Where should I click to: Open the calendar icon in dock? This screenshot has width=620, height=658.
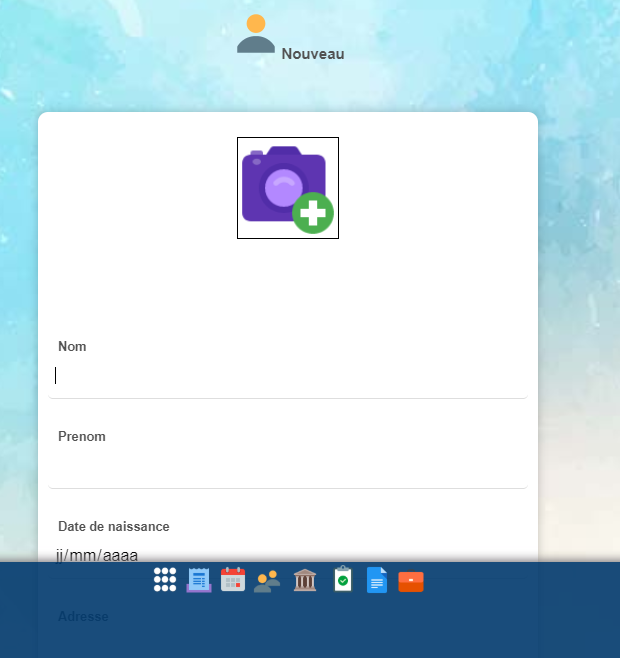coord(233,580)
